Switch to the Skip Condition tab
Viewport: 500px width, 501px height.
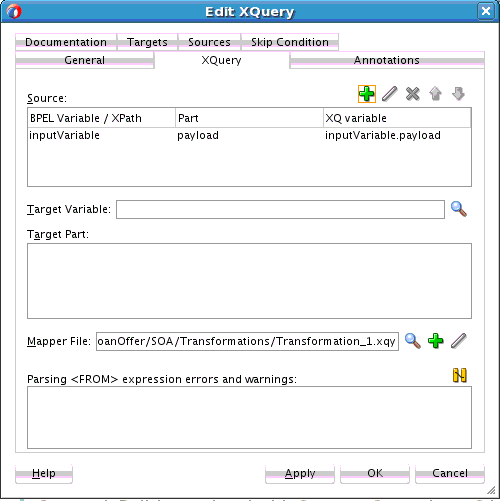coord(290,42)
